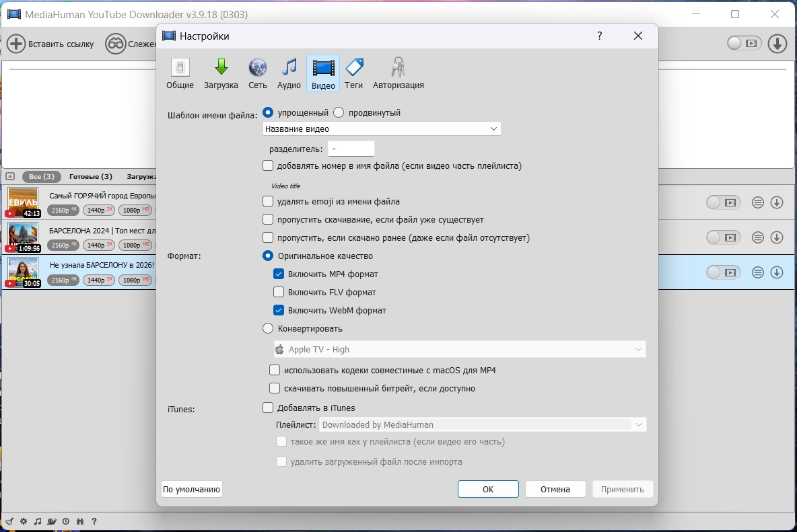The width and height of the screenshot is (797, 532).
Task: Select the Готовые (3) filter tab
Action: pos(90,177)
